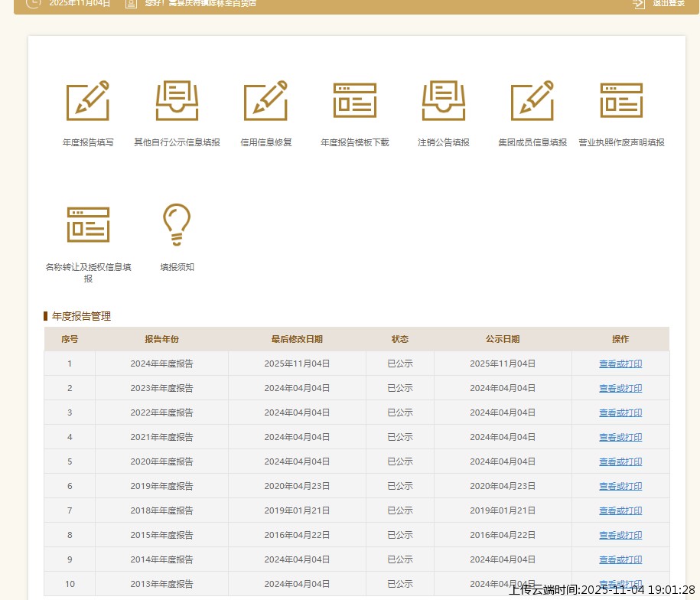Open the 年度报告填写 icon
This screenshot has height=600, width=700.
coord(88,101)
